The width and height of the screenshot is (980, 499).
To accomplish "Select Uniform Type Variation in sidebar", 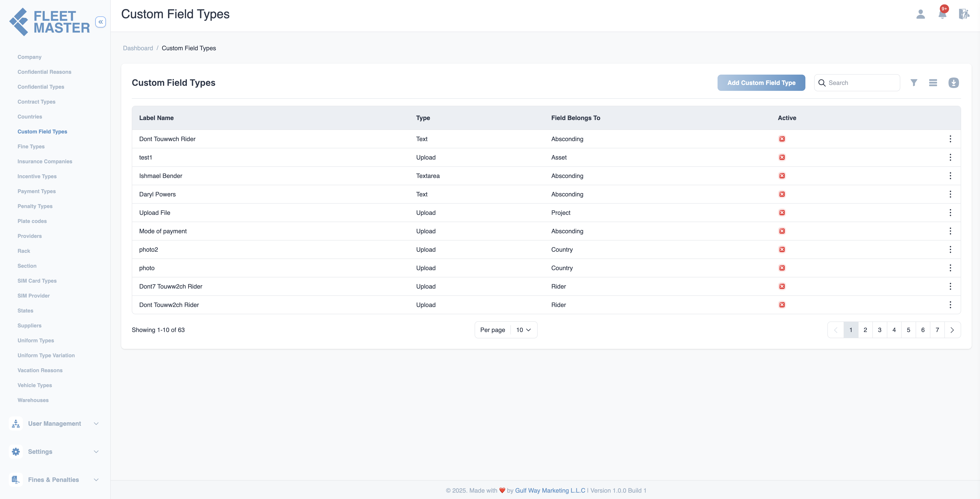I will [46, 355].
